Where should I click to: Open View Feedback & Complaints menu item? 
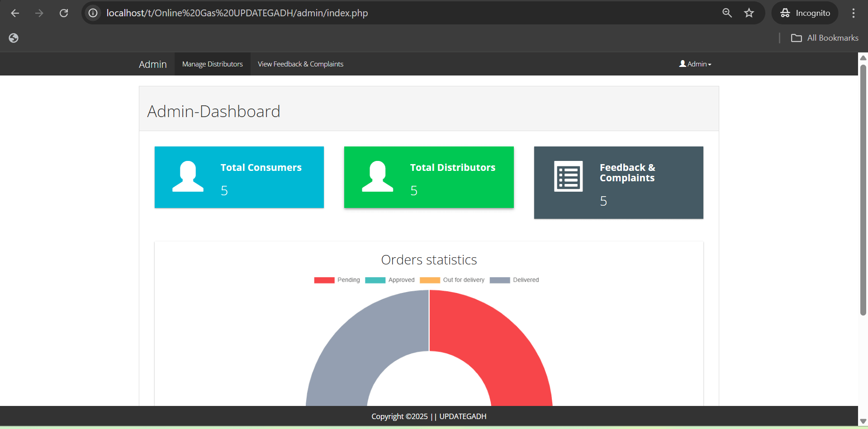point(300,64)
